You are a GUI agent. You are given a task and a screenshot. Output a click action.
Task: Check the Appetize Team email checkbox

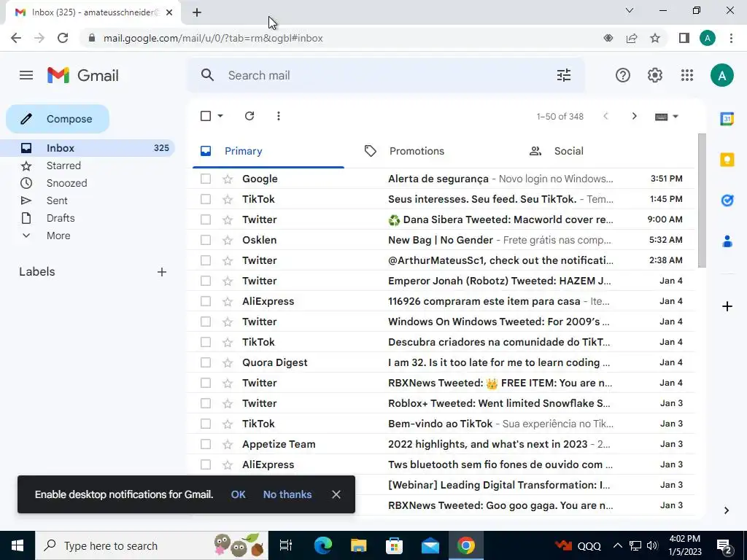point(206,444)
